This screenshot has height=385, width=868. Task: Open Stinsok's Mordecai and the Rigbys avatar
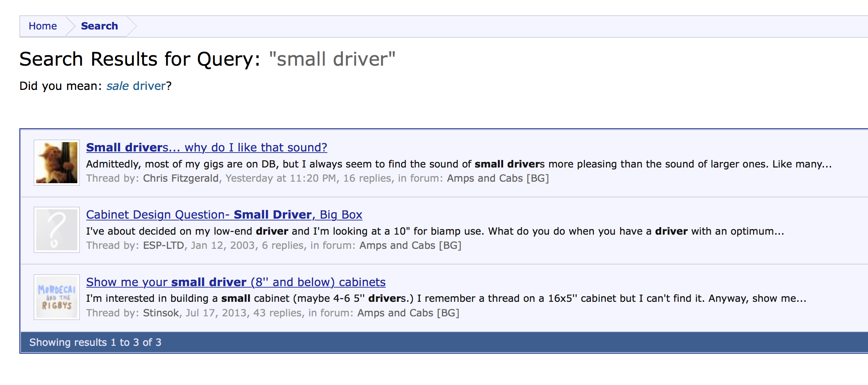pos(57,297)
